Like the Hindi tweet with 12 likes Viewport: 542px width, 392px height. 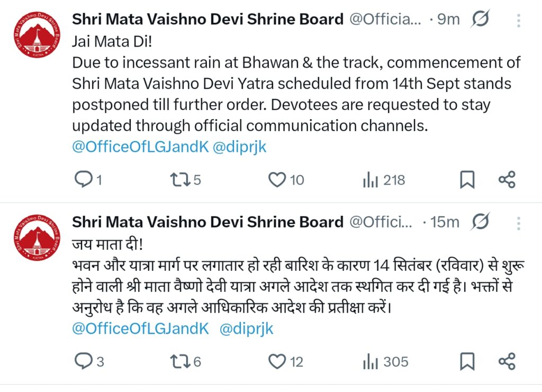(277, 362)
